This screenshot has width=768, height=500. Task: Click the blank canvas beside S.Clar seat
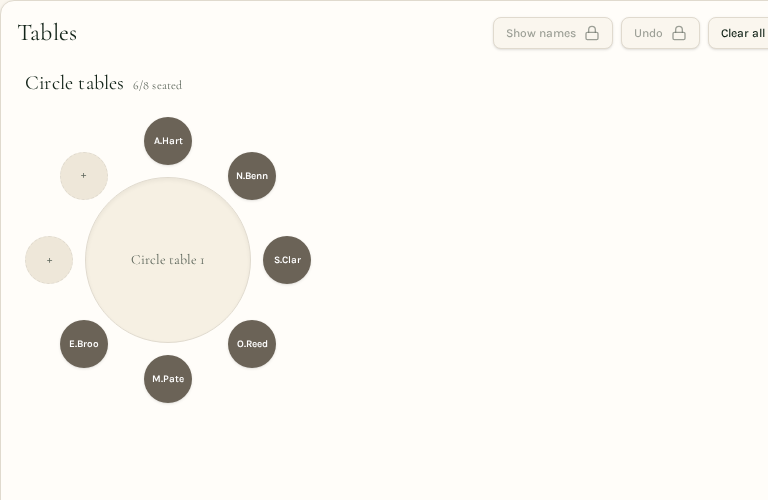pos(490,260)
